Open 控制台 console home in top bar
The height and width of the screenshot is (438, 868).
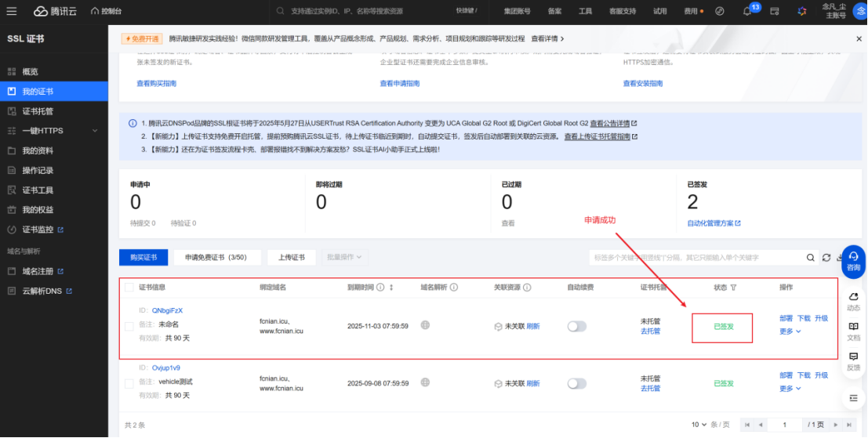pyautogui.click(x=107, y=11)
